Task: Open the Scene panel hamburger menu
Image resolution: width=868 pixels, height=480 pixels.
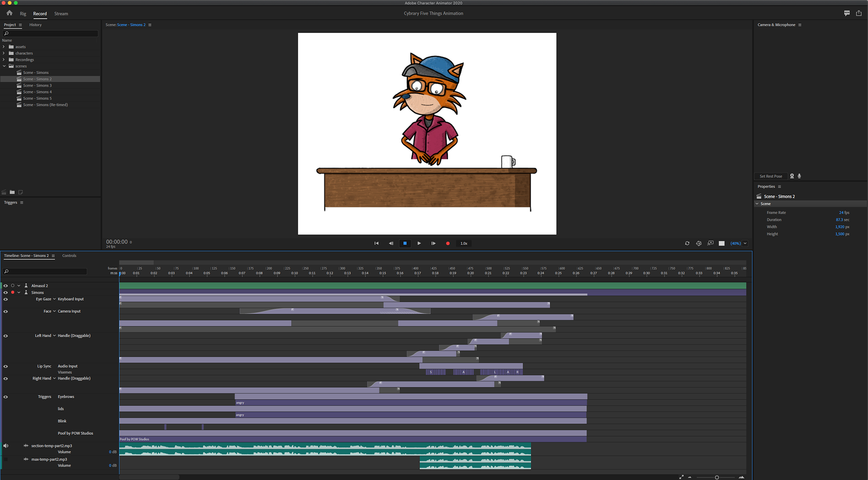Action: [x=150, y=25]
